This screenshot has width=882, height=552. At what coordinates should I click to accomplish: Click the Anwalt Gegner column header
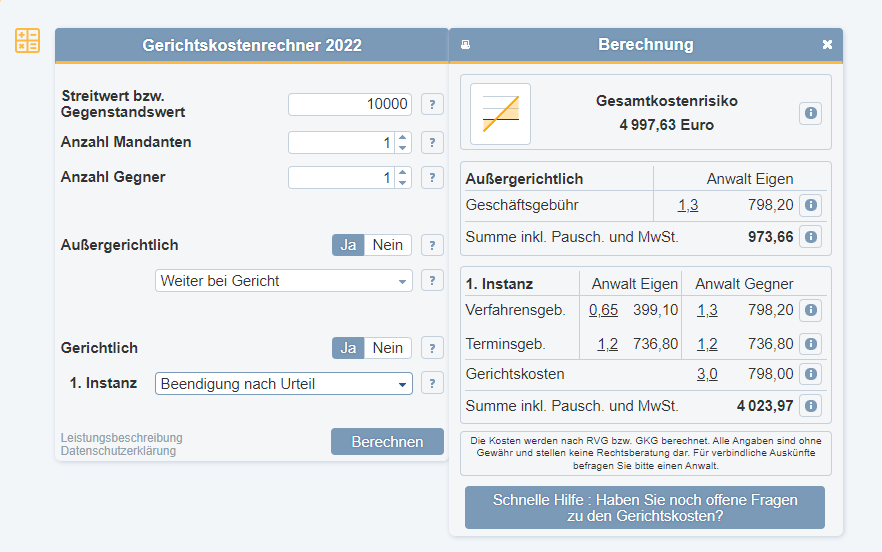pyautogui.click(x=744, y=284)
